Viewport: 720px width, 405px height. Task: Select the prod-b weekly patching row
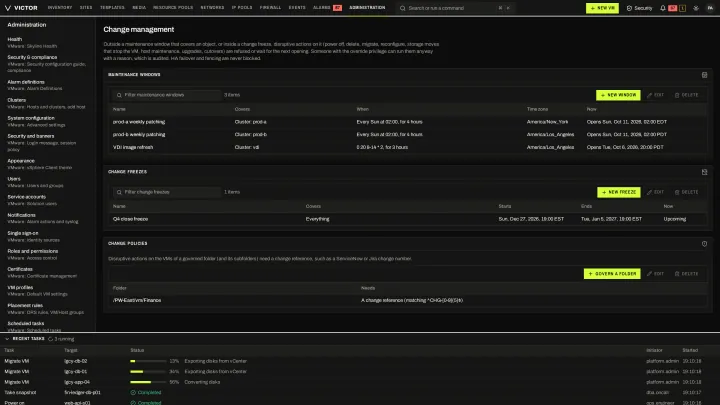pos(408,135)
